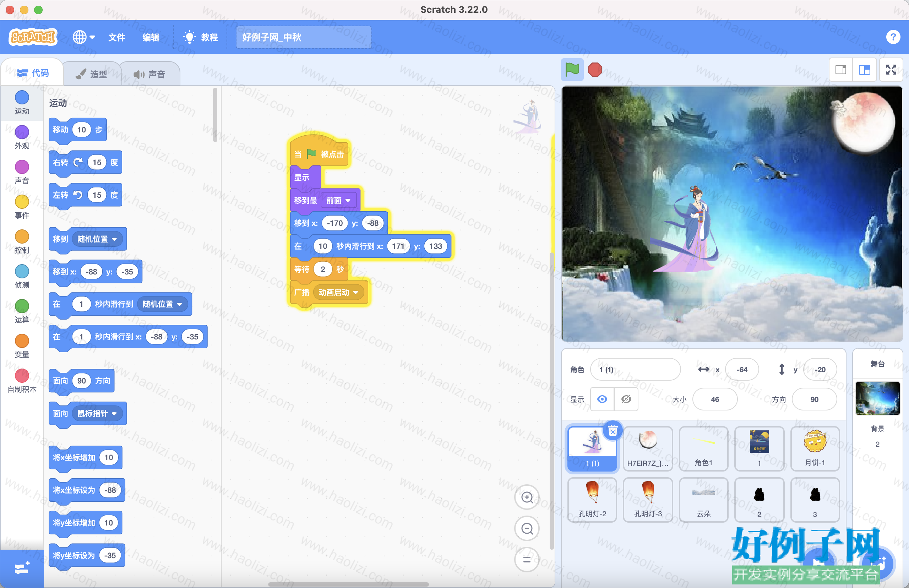Screen dimensions: 909x588
Task: Select sprite 角色1
Action: [x=703, y=448]
